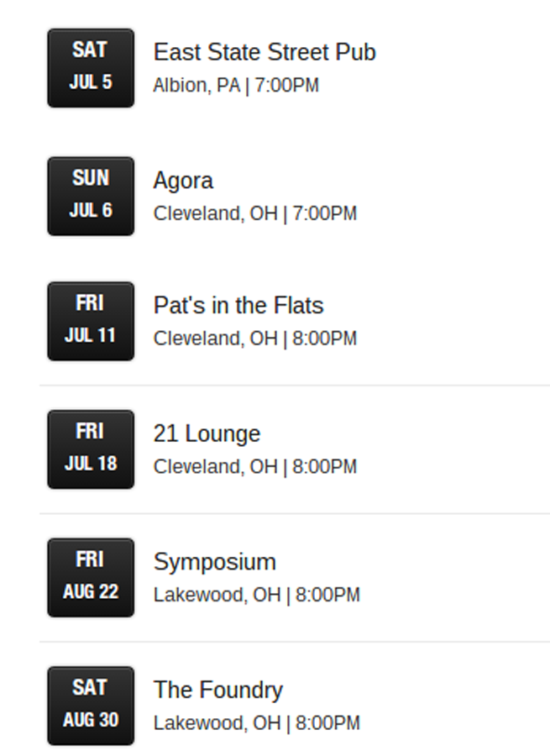Click the 7:00PM time for East State Street Pub
Viewport: 550px width, 756px height.
click(x=286, y=86)
